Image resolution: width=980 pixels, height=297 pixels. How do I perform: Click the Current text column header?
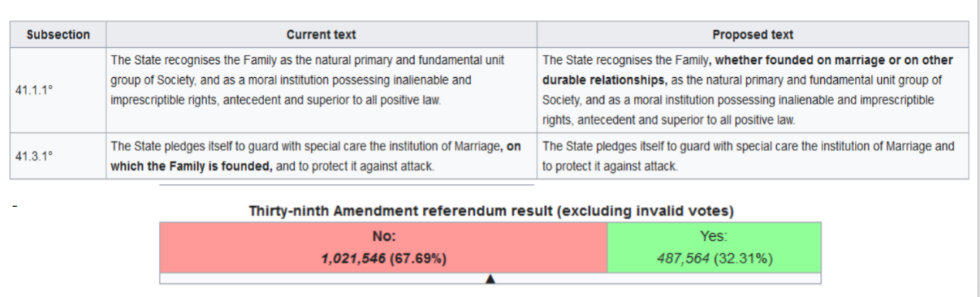pos(321,35)
